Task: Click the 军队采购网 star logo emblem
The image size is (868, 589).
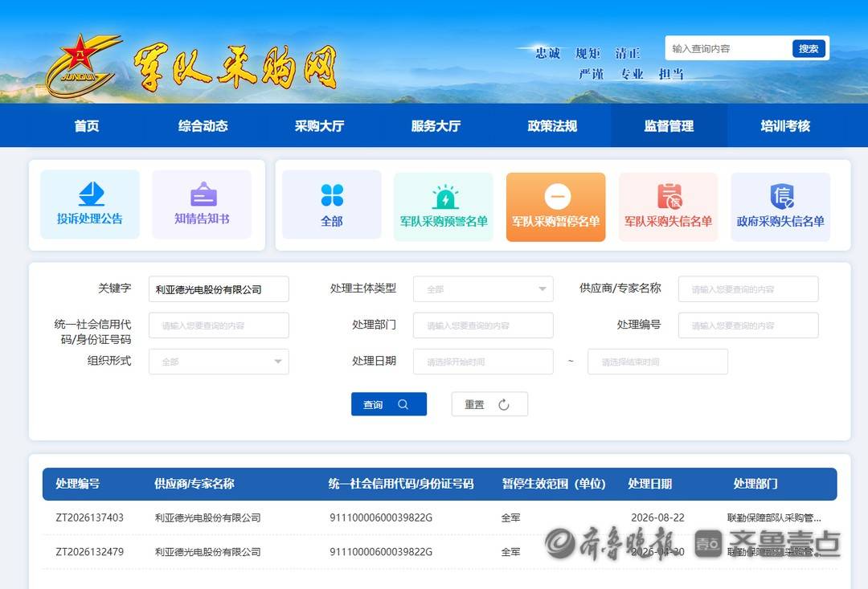Action: 83,65
